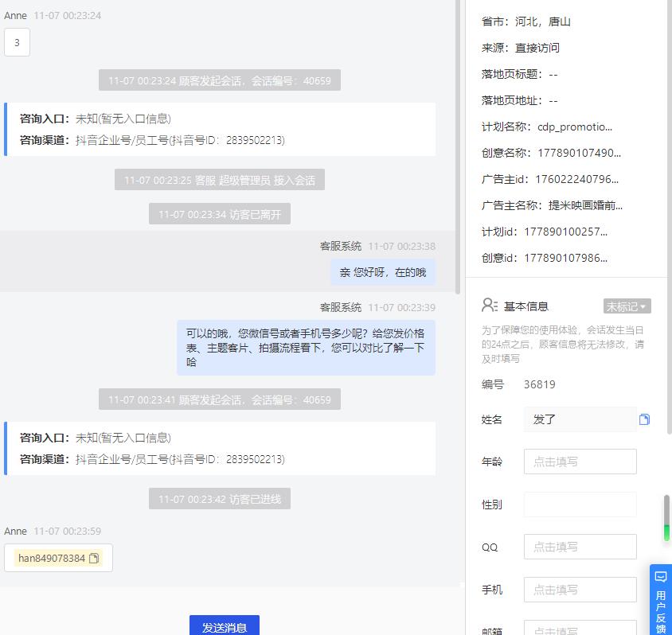Click the 发送消息 button
Viewport: 672px width, 635px height.
click(225, 625)
